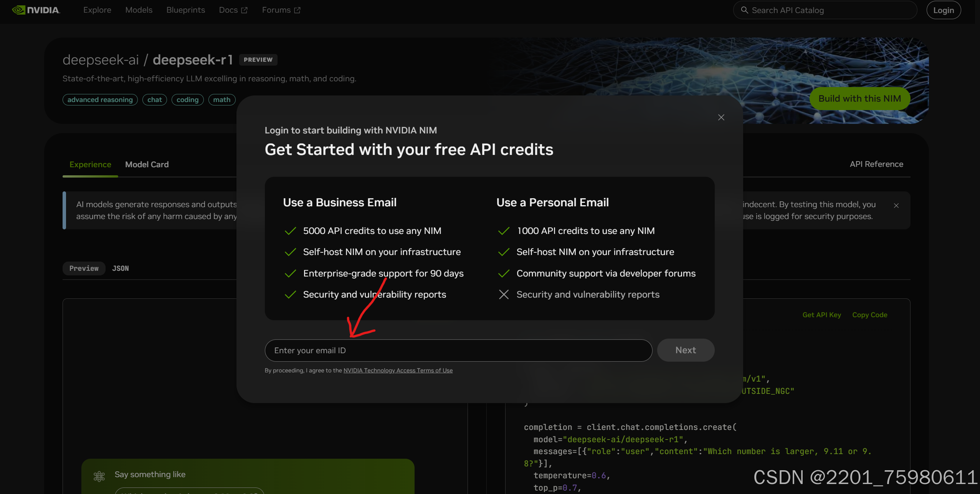Open the Explore menu

click(x=97, y=10)
